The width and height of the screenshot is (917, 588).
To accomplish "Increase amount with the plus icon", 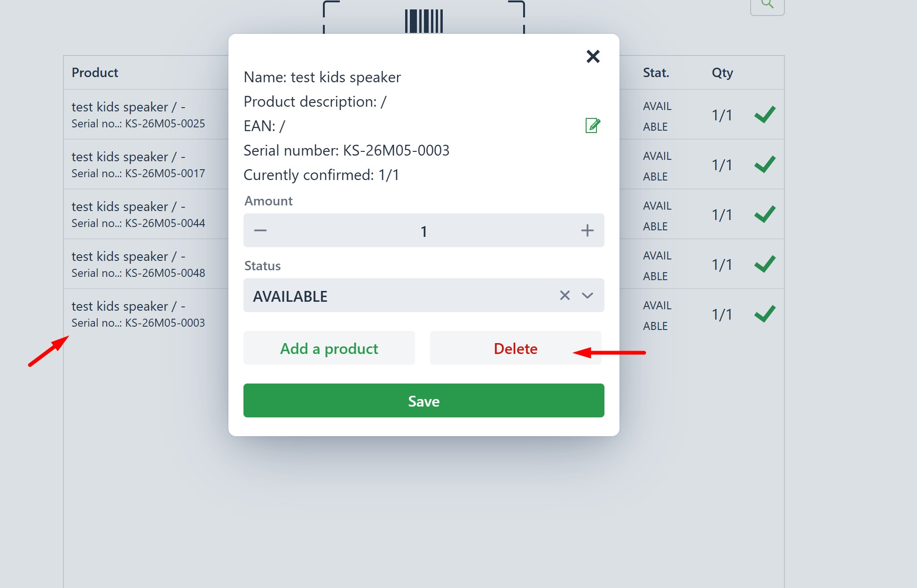I will tap(588, 230).
